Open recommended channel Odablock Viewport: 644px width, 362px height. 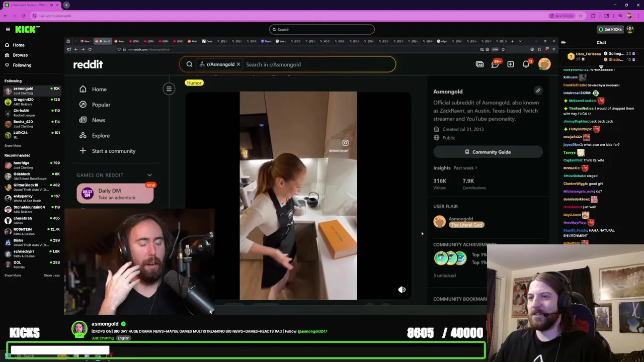pos(32,176)
